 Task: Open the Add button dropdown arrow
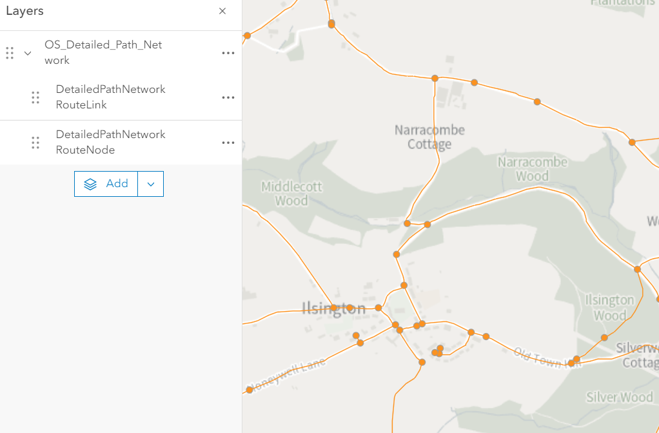151,184
